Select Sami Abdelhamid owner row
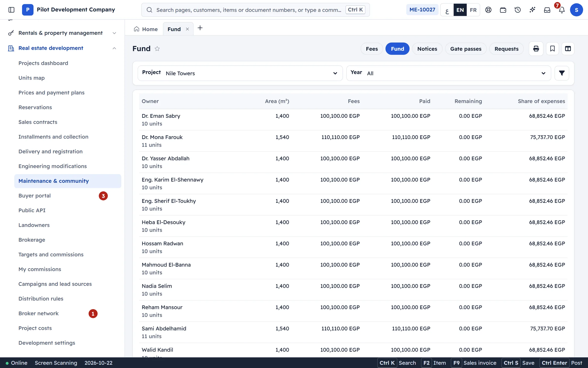This screenshot has width=588, height=368. click(353, 332)
